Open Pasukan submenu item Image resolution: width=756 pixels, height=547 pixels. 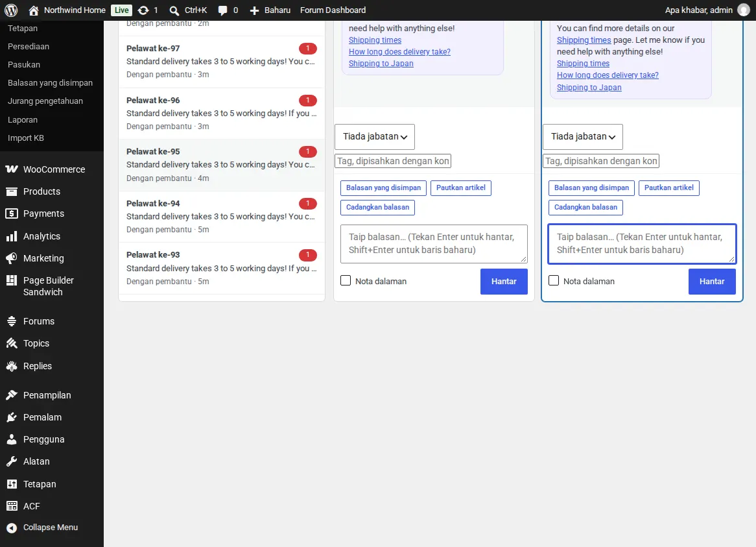click(23, 65)
